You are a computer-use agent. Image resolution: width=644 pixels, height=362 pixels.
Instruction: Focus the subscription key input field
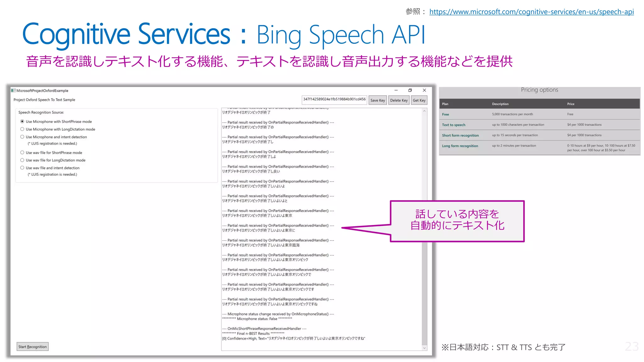tap(334, 100)
